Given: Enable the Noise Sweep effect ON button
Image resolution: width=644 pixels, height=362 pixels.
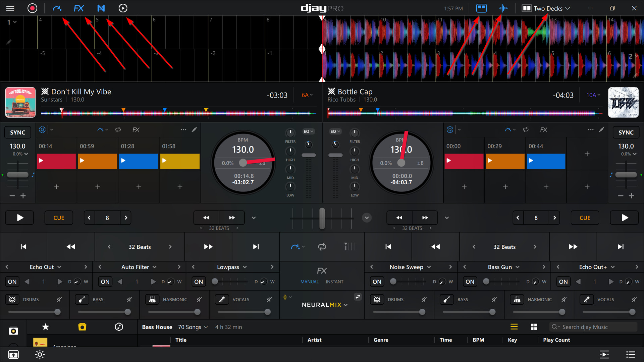Looking at the screenshot, I should click(377, 282).
